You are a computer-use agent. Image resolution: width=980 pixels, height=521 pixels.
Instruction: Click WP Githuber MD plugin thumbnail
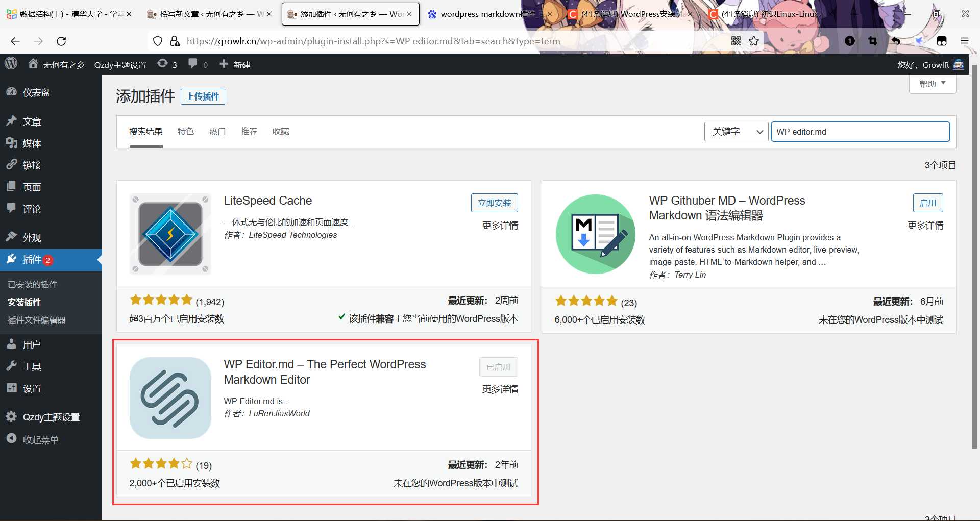[x=596, y=234]
